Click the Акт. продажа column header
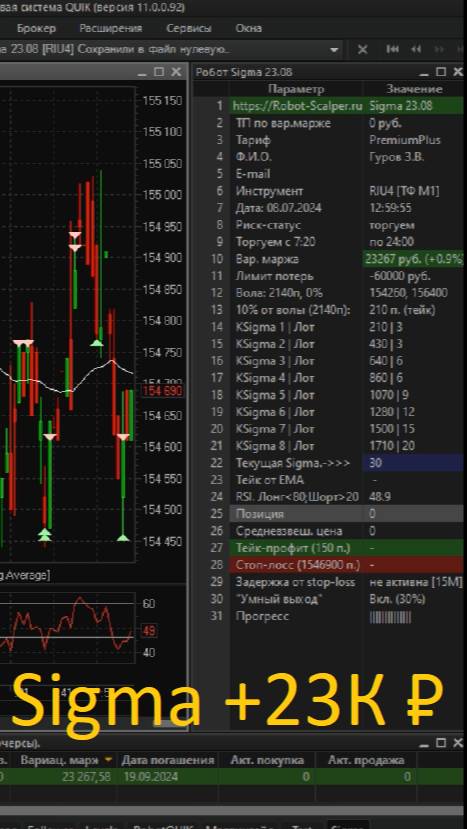 coord(366,760)
